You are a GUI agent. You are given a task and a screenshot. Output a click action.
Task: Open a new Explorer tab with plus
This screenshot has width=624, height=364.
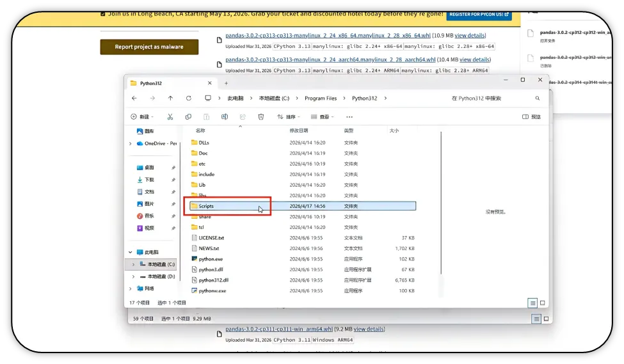[x=226, y=83]
